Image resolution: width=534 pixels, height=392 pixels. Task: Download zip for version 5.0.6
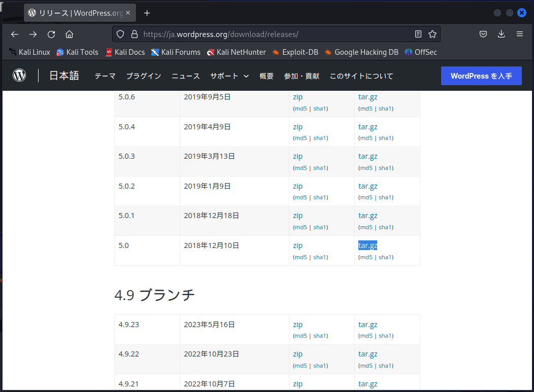pos(297,97)
